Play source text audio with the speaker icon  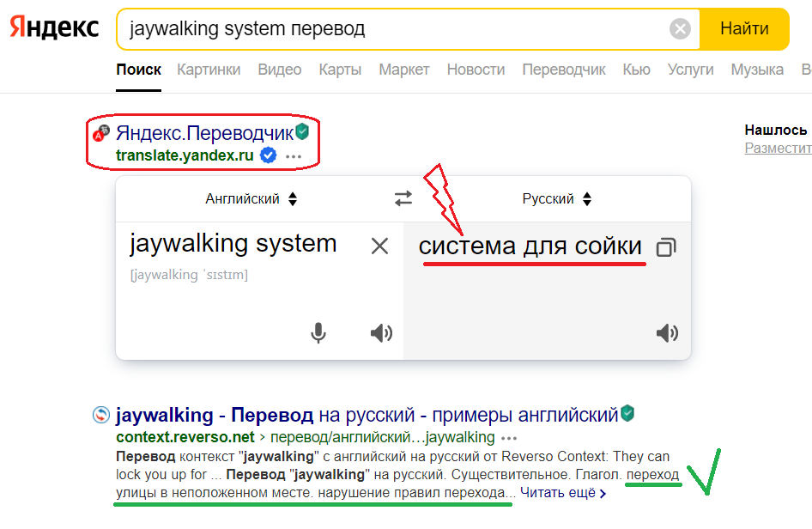coord(382,333)
